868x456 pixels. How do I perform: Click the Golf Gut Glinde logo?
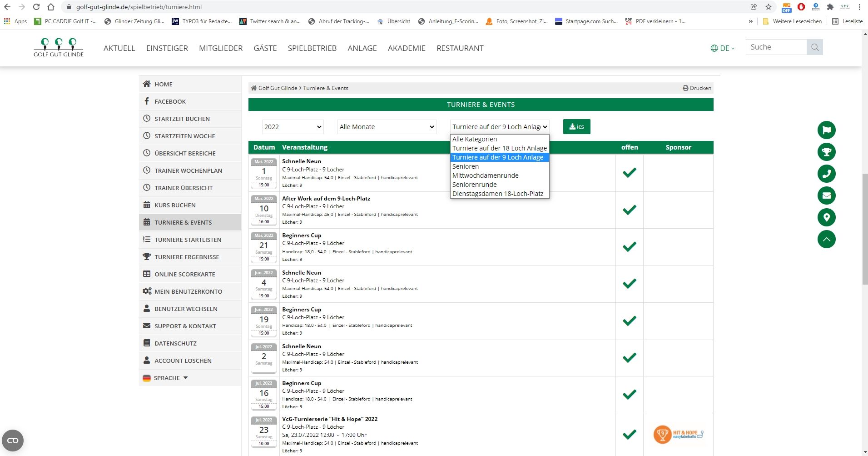(x=59, y=48)
